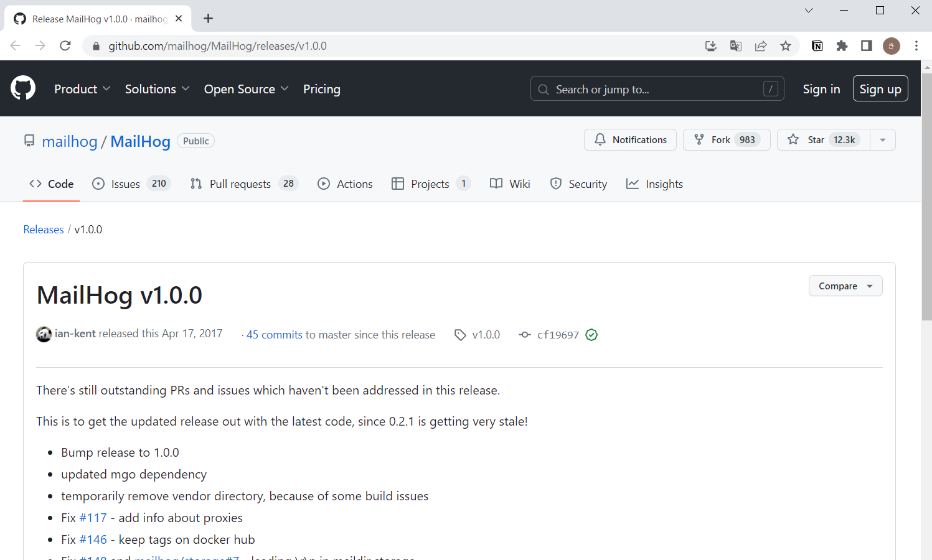Open issue #117 link
The height and width of the screenshot is (560, 932).
[x=93, y=517]
